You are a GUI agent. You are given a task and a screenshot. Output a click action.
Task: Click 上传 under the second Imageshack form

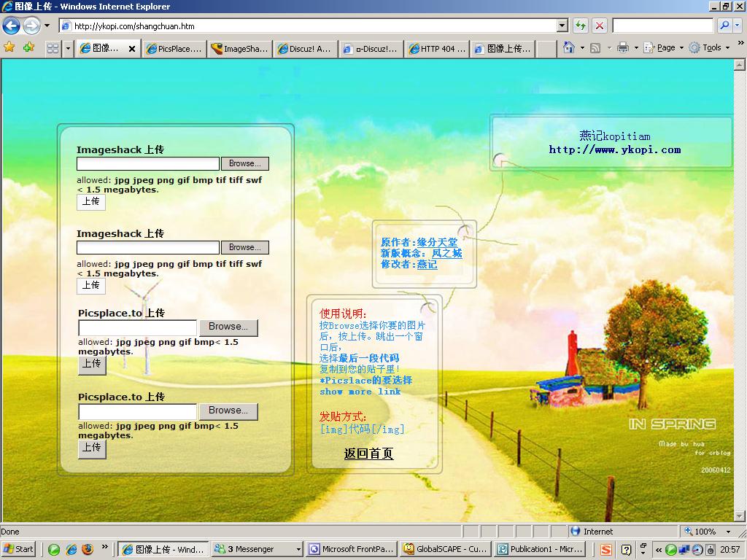click(91, 286)
